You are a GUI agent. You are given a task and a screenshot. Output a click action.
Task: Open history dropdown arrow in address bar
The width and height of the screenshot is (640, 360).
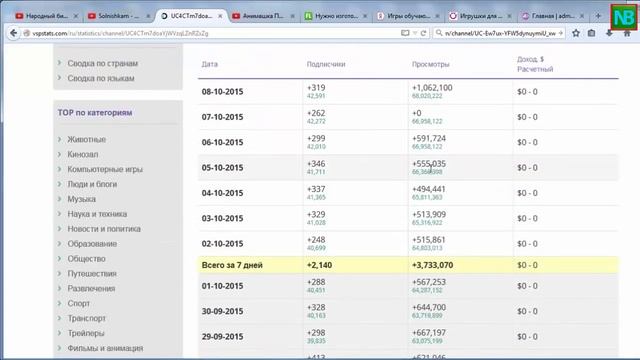click(x=415, y=33)
